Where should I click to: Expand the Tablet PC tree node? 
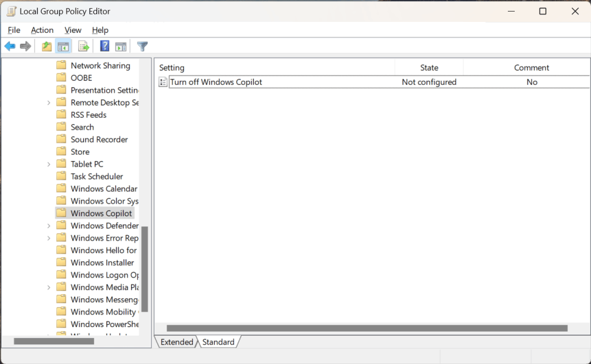click(x=48, y=164)
